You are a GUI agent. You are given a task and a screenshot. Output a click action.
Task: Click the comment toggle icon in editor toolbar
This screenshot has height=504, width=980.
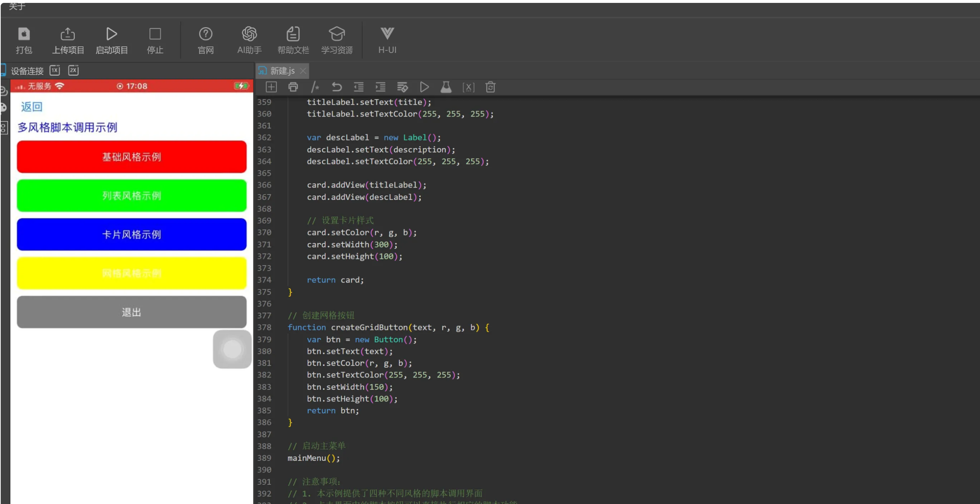[x=315, y=87]
